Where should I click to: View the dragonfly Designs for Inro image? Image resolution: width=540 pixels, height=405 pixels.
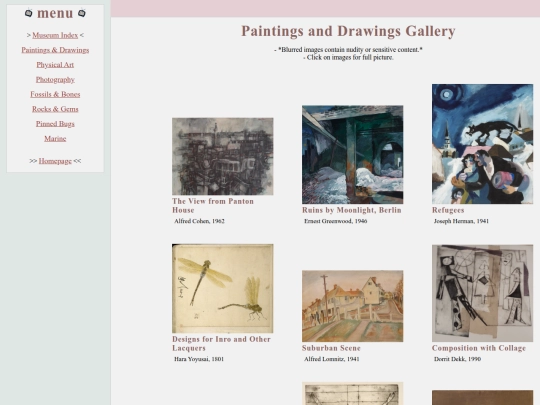point(223,289)
